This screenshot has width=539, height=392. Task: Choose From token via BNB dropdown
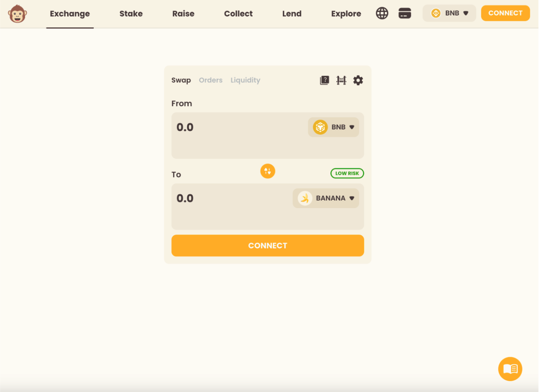[334, 127]
